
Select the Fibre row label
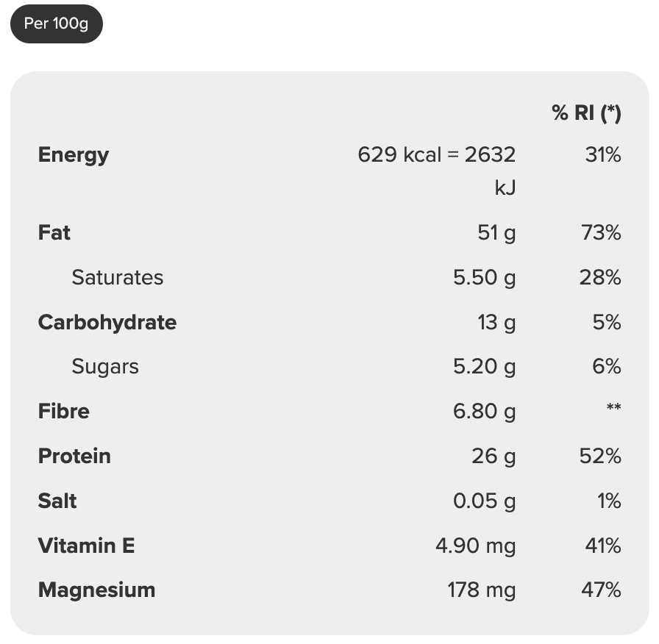tap(64, 412)
